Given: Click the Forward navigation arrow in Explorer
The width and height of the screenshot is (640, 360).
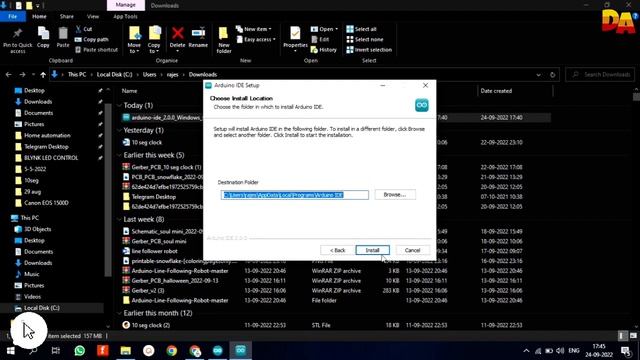Looking at the screenshot, I should 22,75.
